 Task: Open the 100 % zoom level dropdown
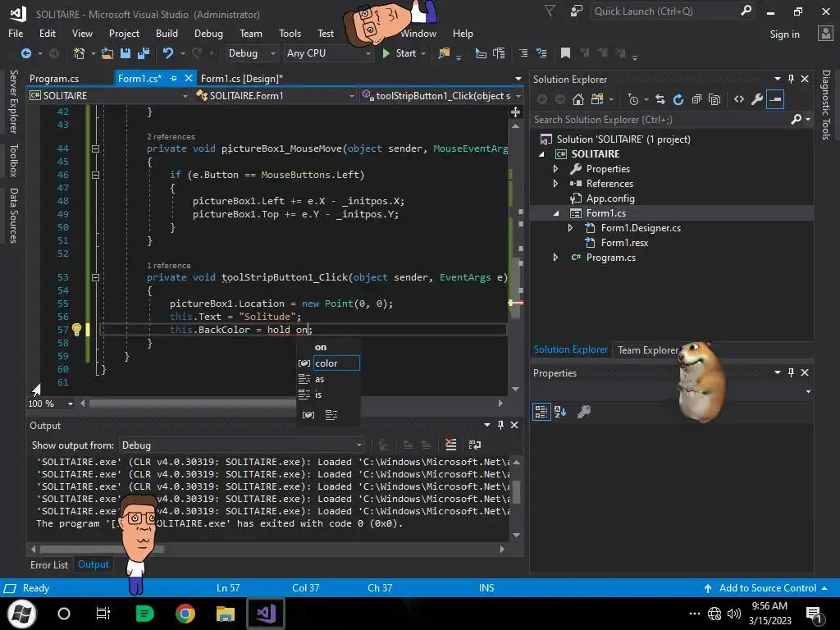click(x=71, y=404)
